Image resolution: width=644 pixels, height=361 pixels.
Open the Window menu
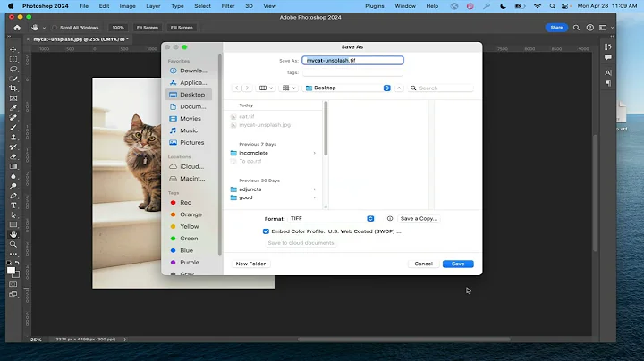click(x=405, y=6)
